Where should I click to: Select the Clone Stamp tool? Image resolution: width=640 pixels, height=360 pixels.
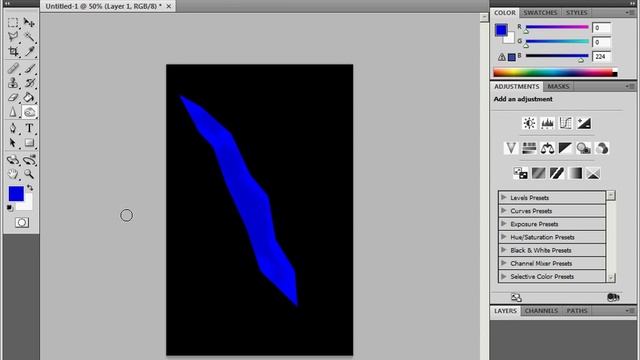point(13,83)
